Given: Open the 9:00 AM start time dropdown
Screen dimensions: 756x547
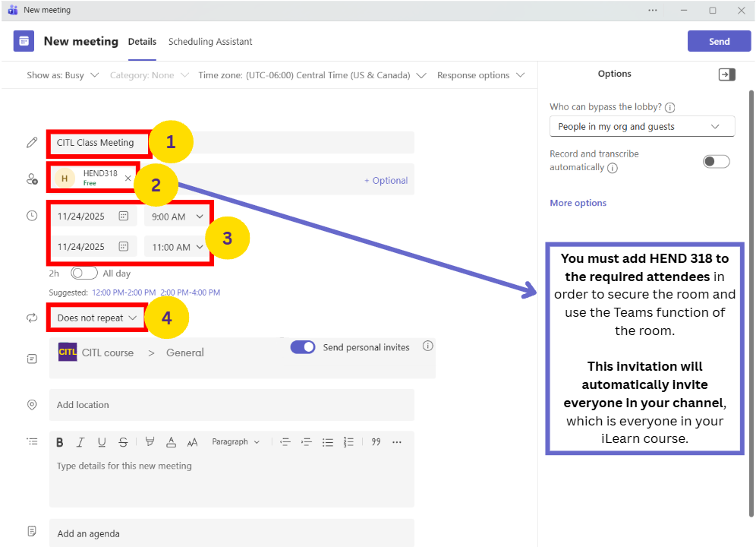Looking at the screenshot, I should (177, 217).
